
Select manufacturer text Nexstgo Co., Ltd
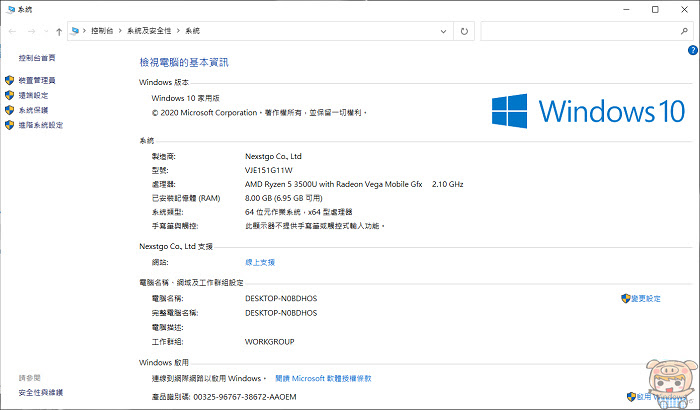pyautogui.click(x=273, y=156)
